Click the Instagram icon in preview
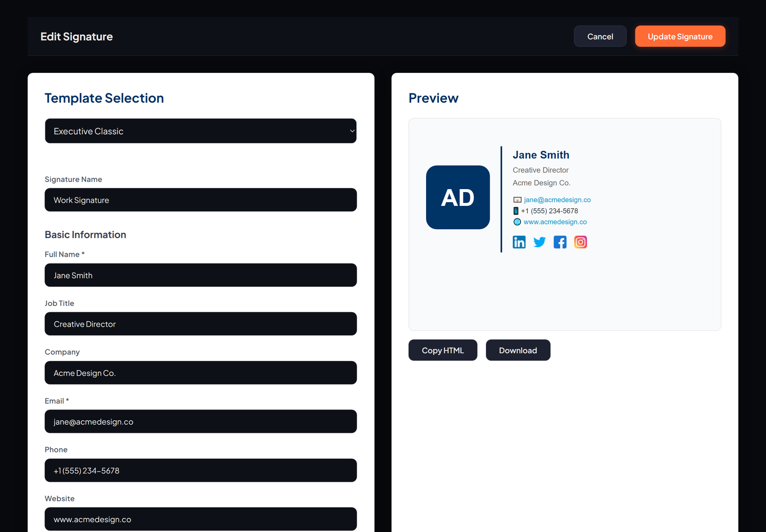Screen dimensions: 766x532 tap(580, 242)
